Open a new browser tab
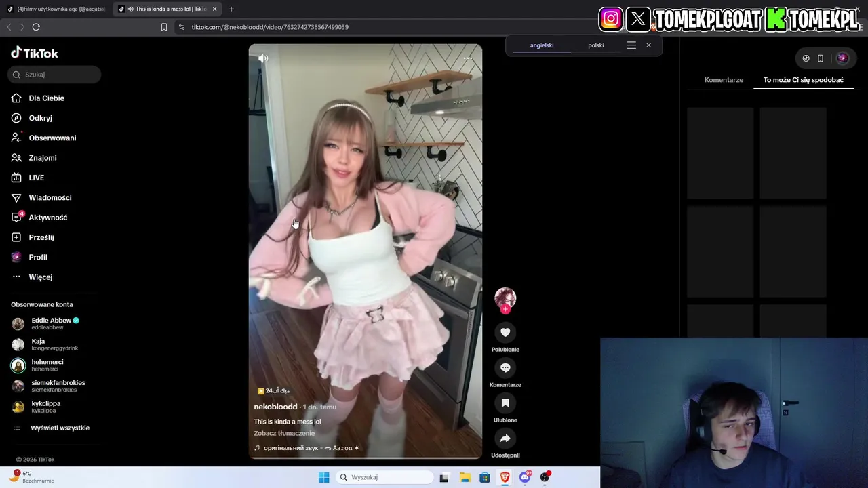Image resolution: width=868 pixels, height=488 pixels. tap(231, 9)
